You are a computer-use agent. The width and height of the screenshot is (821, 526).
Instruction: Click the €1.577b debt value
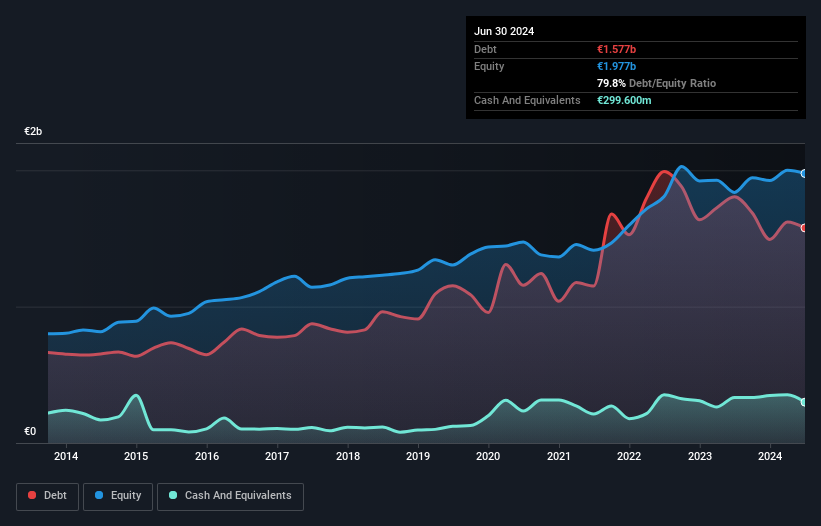click(x=616, y=49)
